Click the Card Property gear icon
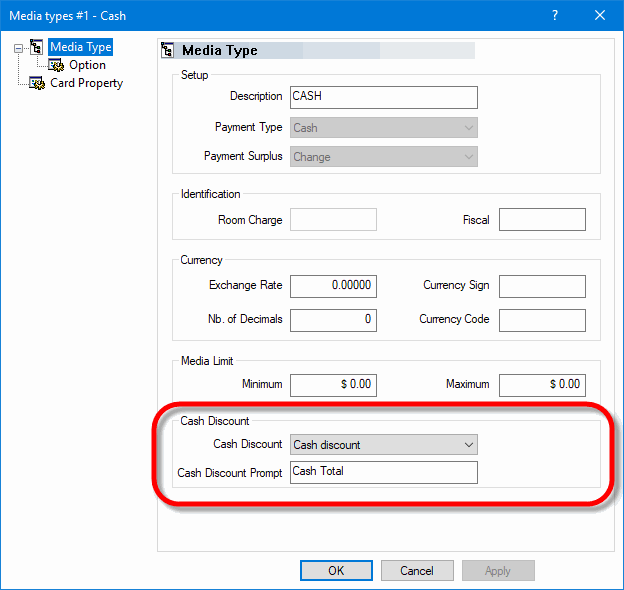This screenshot has width=624, height=590. click(37, 83)
